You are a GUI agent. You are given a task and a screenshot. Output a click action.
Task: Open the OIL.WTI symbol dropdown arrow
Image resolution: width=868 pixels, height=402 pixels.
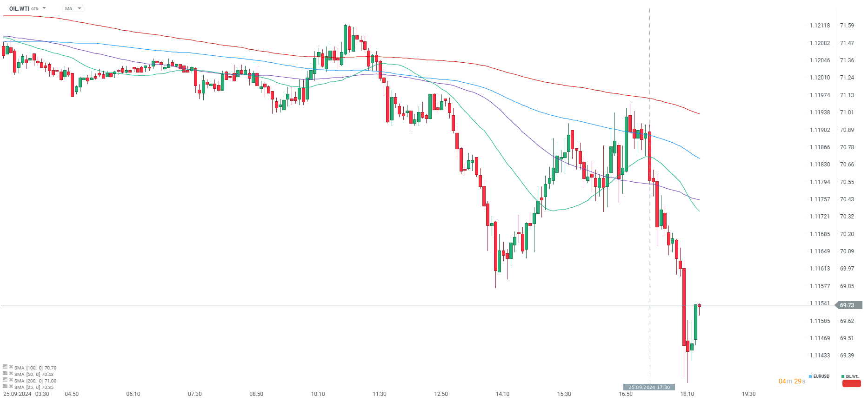click(x=44, y=8)
